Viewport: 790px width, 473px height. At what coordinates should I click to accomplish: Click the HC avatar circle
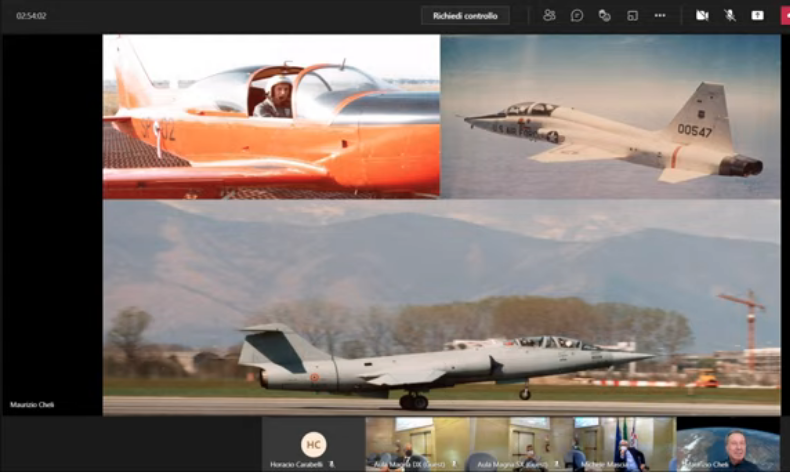pos(313,443)
